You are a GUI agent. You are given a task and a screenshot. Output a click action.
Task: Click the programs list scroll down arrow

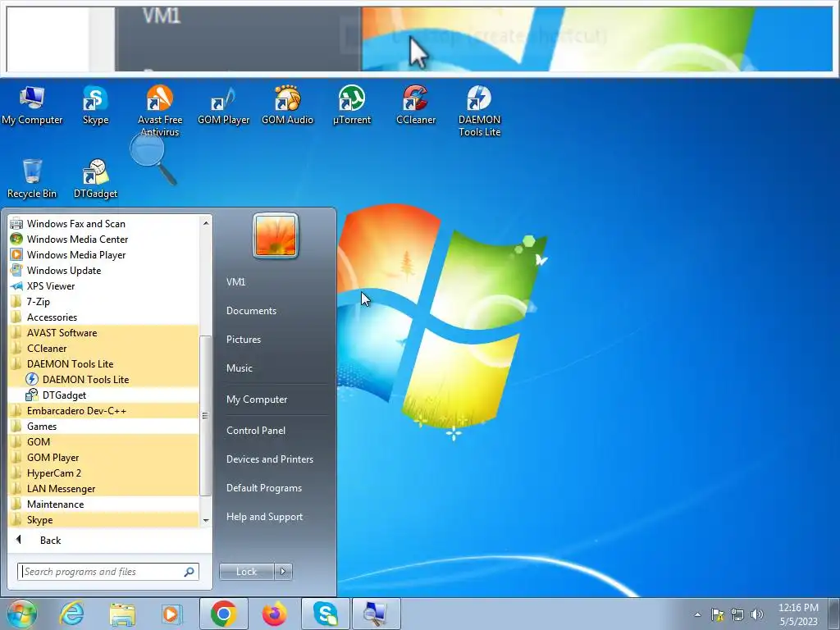click(206, 521)
